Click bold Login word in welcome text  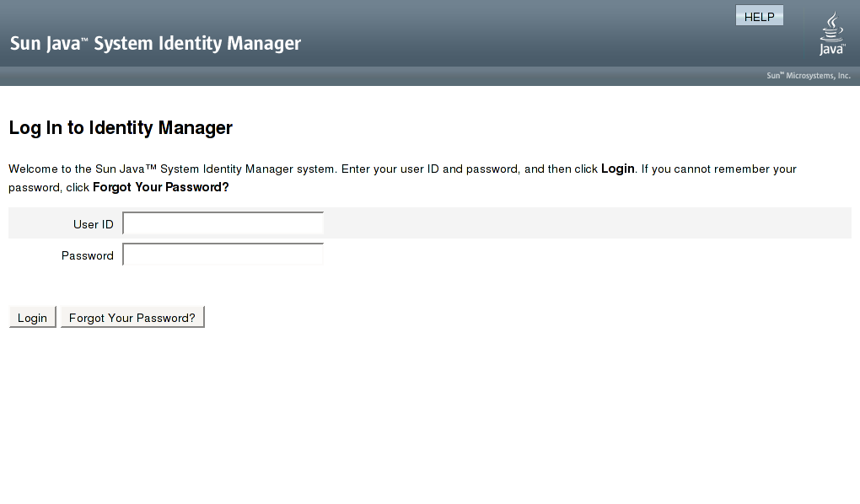617,169
